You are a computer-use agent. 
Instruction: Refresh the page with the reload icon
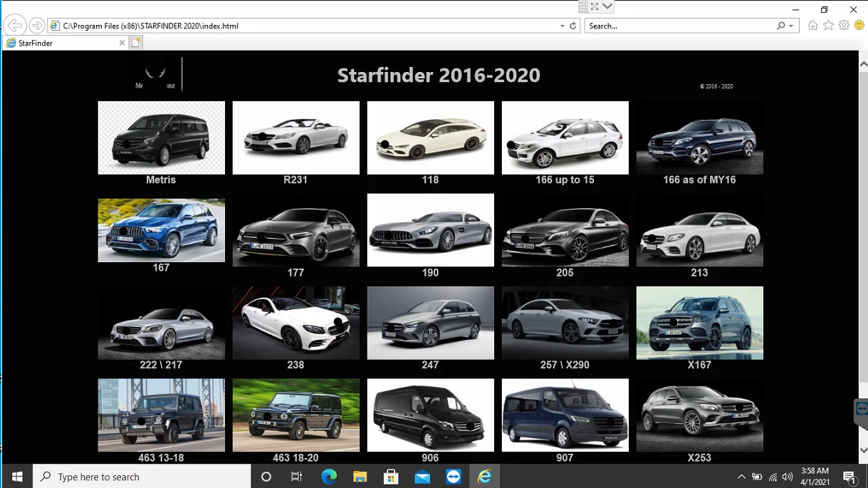point(573,26)
